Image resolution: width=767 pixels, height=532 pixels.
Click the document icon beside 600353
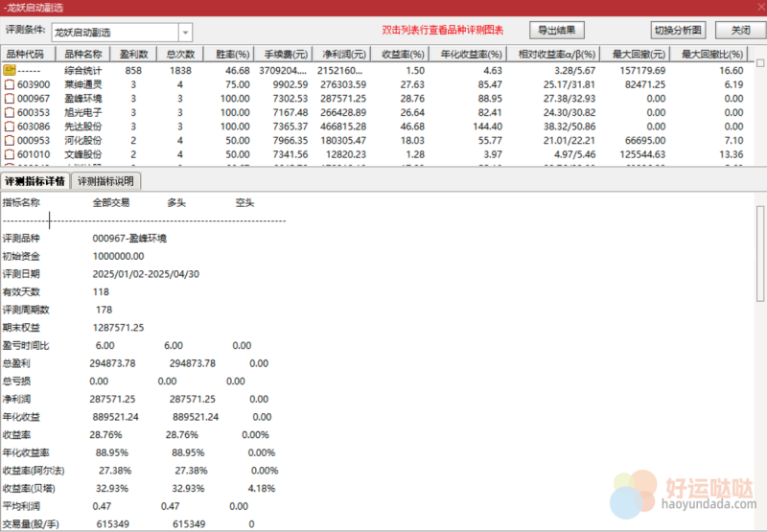tap(10, 112)
